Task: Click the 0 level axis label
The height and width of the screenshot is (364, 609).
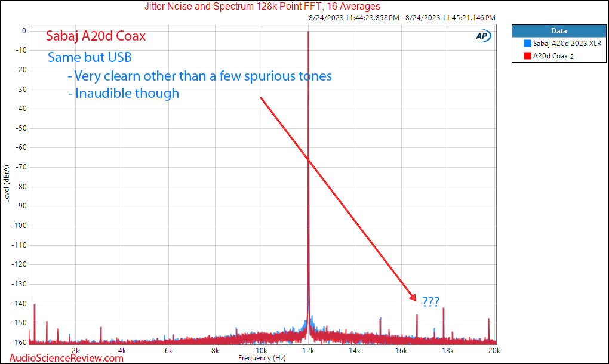Action: pos(24,31)
